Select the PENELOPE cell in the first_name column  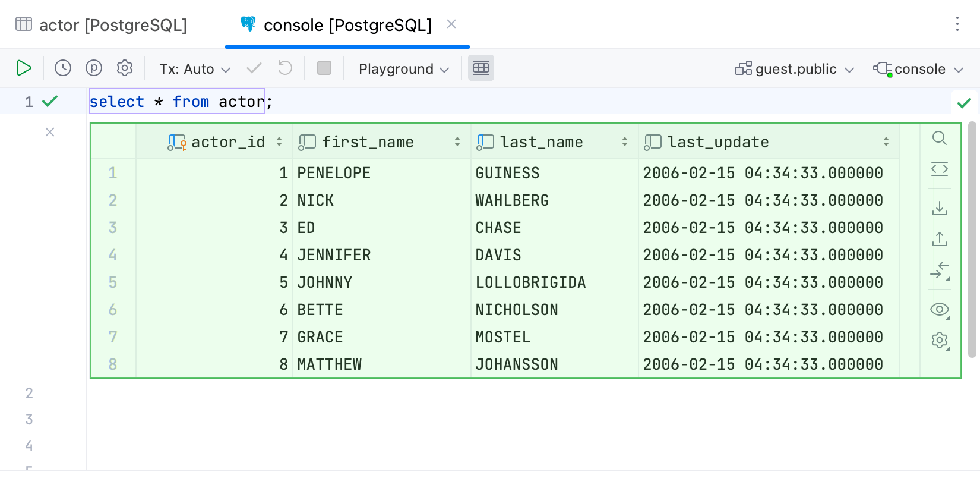pyautogui.click(x=334, y=173)
